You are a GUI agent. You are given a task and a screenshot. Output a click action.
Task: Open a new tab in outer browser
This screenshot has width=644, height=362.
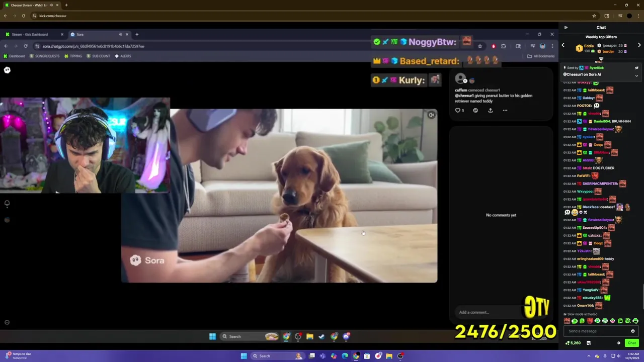click(66, 5)
